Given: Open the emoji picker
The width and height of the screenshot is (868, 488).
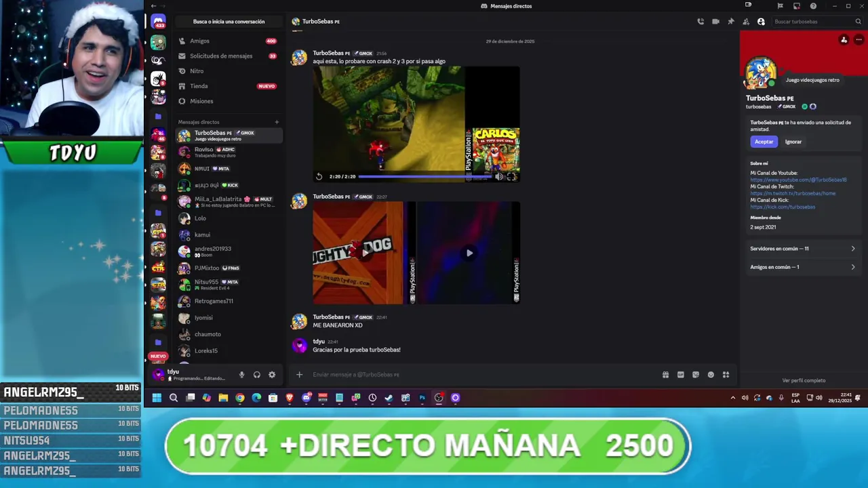Looking at the screenshot, I should (711, 375).
